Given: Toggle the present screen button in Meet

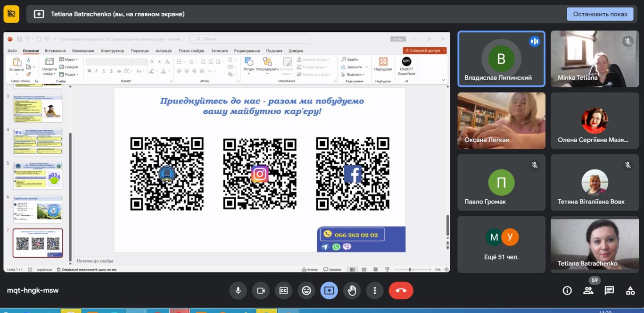Looking at the screenshot, I should (329, 291).
